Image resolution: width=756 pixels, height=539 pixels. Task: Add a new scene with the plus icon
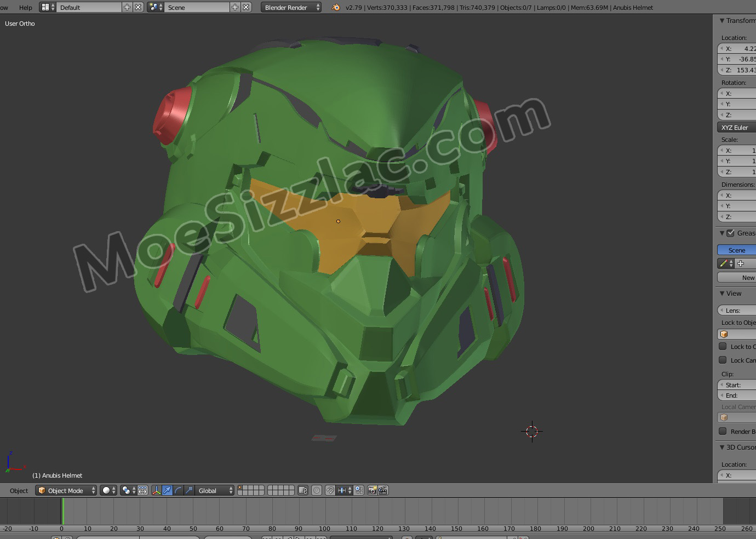click(235, 7)
